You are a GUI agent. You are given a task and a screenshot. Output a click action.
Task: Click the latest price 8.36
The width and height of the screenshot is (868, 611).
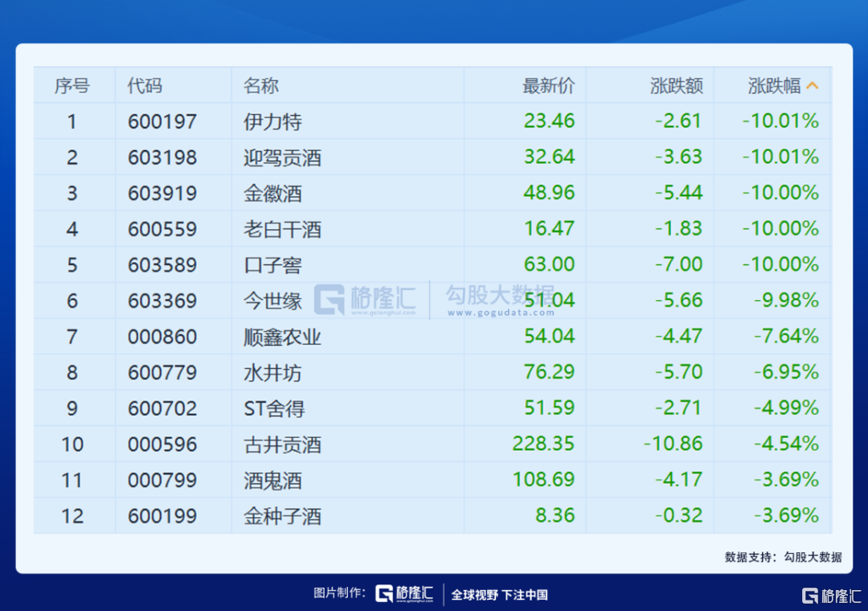(555, 515)
